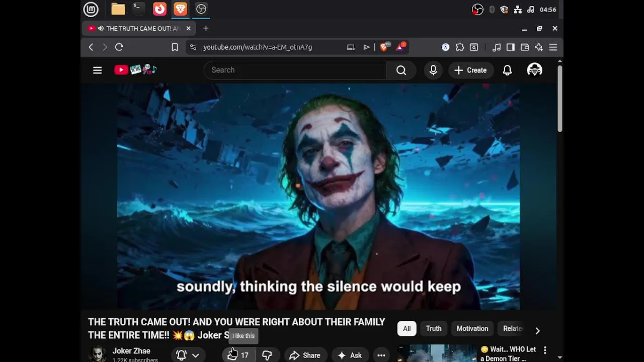644x362 pixels.
Task: Open Brave Wallet
Action: tap(525, 47)
